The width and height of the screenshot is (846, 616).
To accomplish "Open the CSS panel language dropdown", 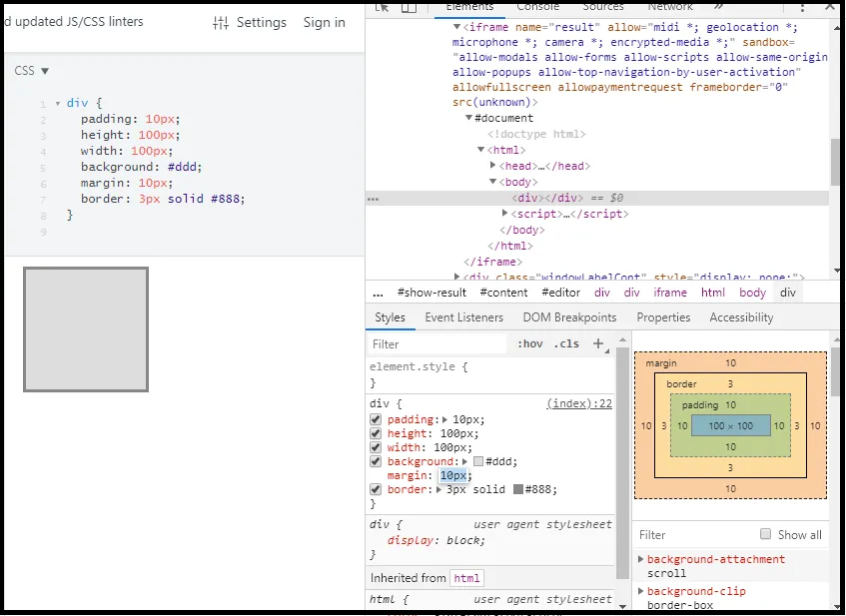I will click(32, 71).
